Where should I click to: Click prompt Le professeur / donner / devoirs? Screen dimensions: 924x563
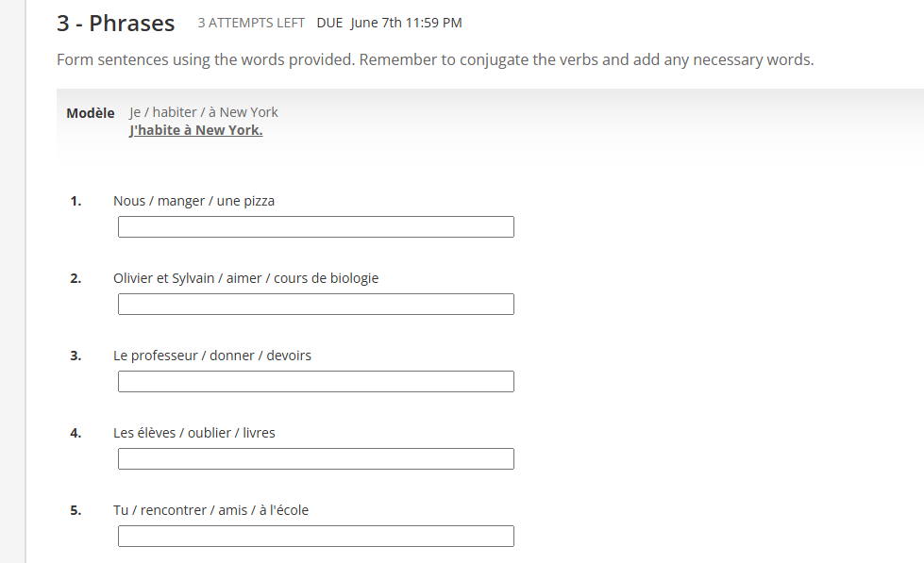click(211, 355)
